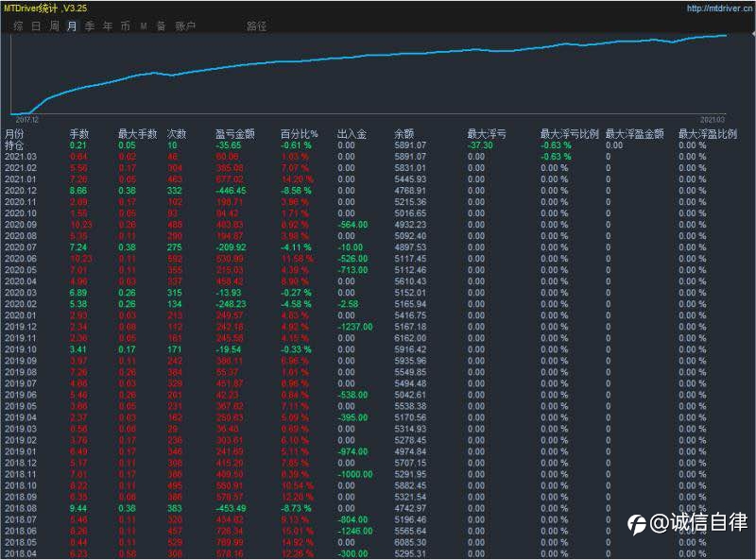756x560 pixels.
Task: Click the -446.45 loss amount
Action: point(231,191)
